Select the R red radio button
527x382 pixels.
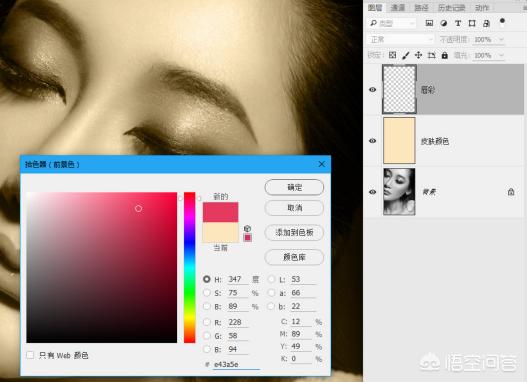207,322
